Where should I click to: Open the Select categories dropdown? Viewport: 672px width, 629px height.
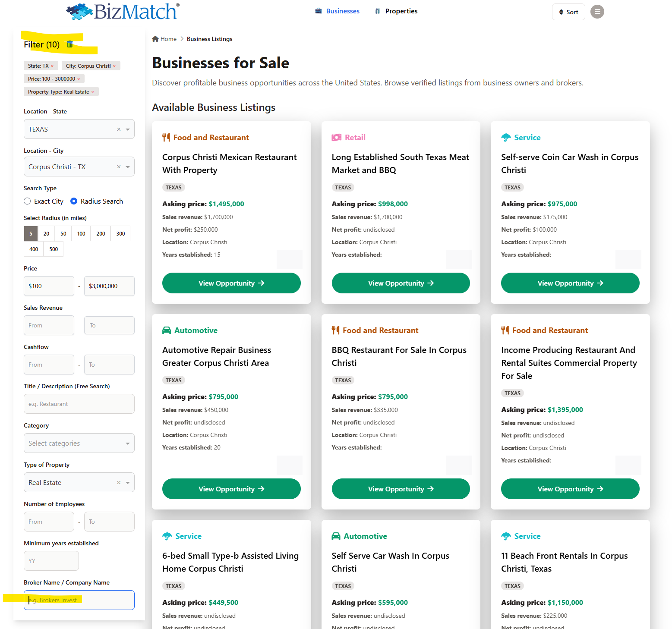[79, 443]
